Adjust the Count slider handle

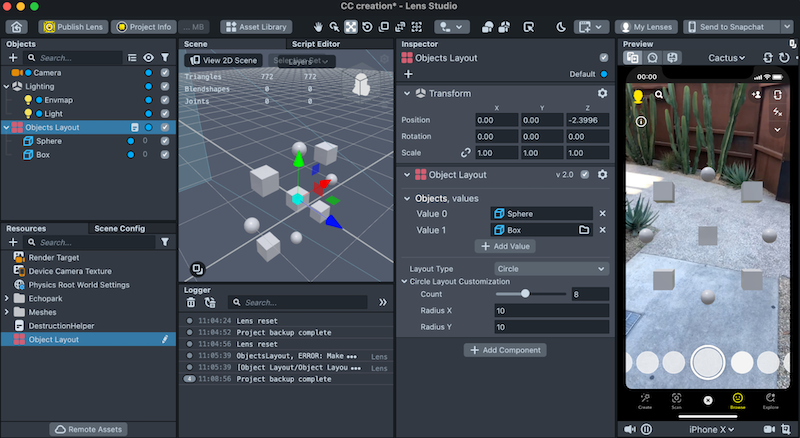pos(525,294)
